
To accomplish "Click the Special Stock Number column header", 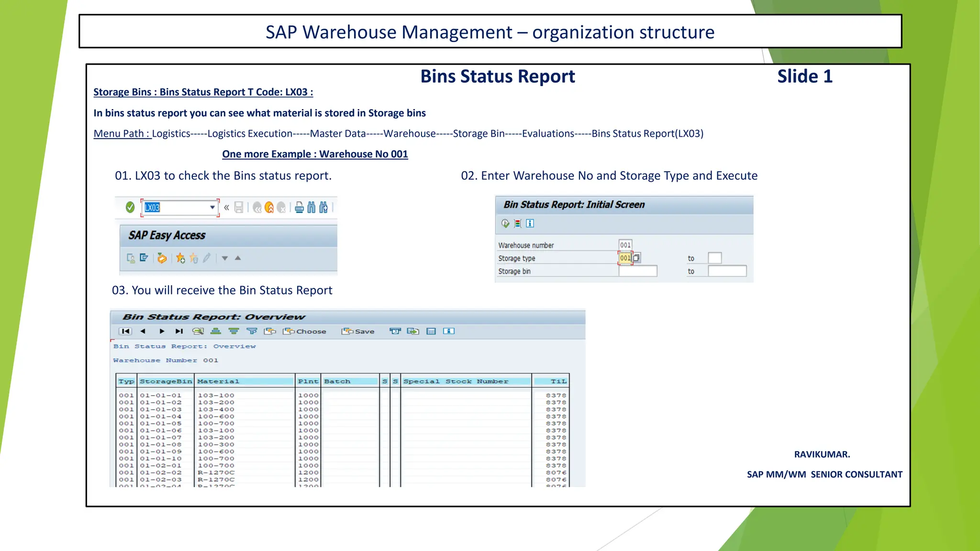I will [466, 381].
